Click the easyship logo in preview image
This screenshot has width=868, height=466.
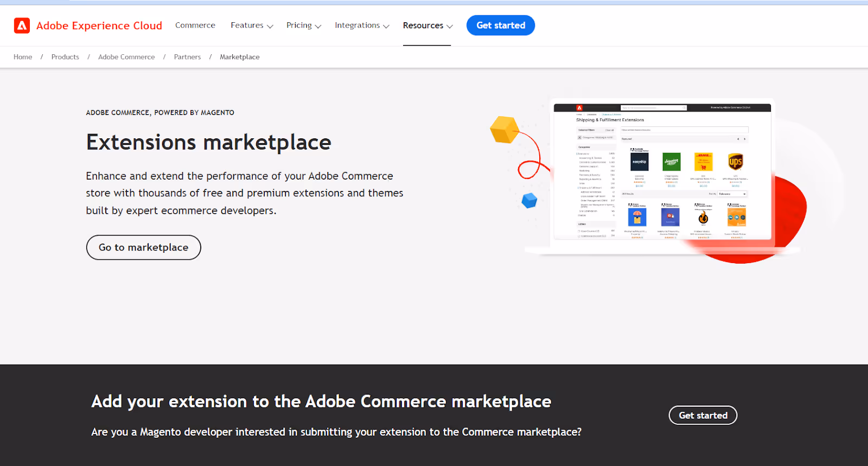coord(640,162)
